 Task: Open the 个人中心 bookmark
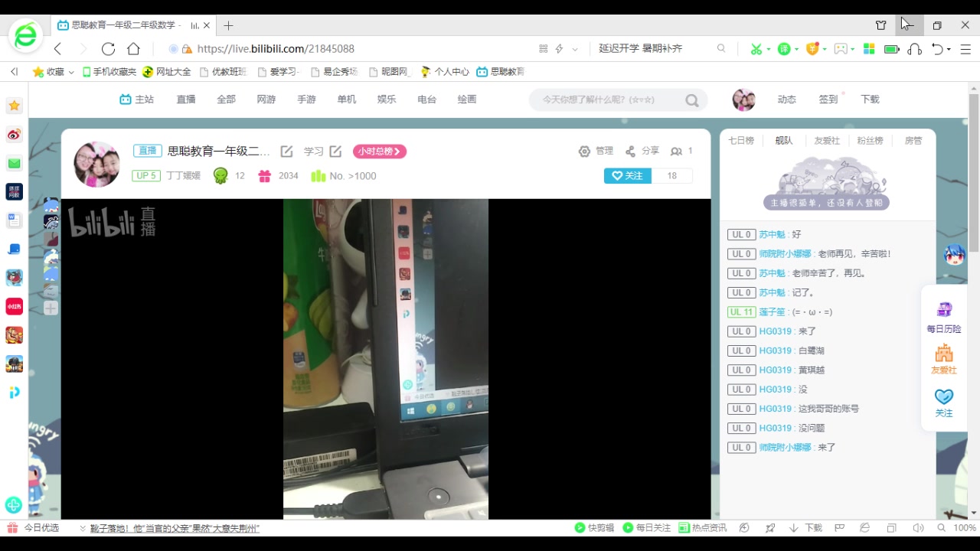(x=445, y=72)
